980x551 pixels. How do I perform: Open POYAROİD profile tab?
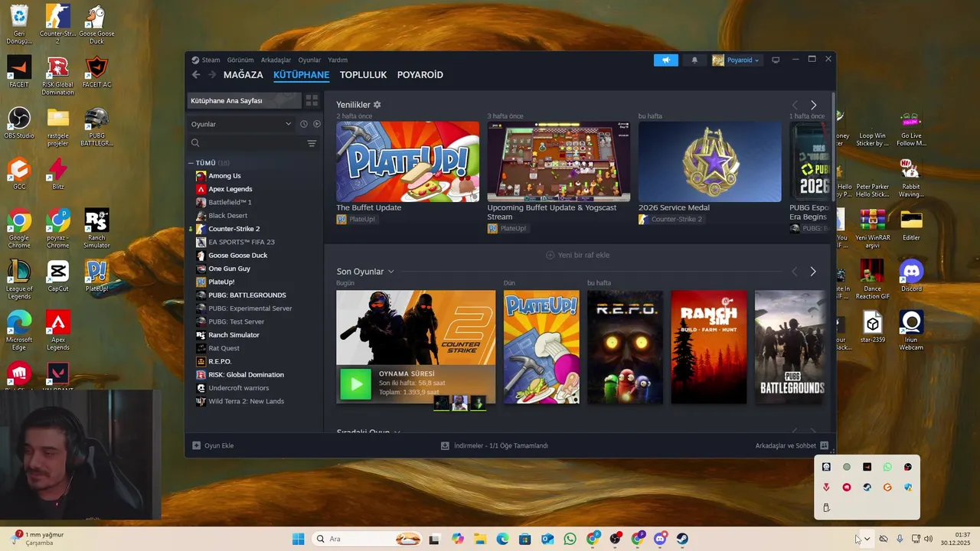point(420,75)
